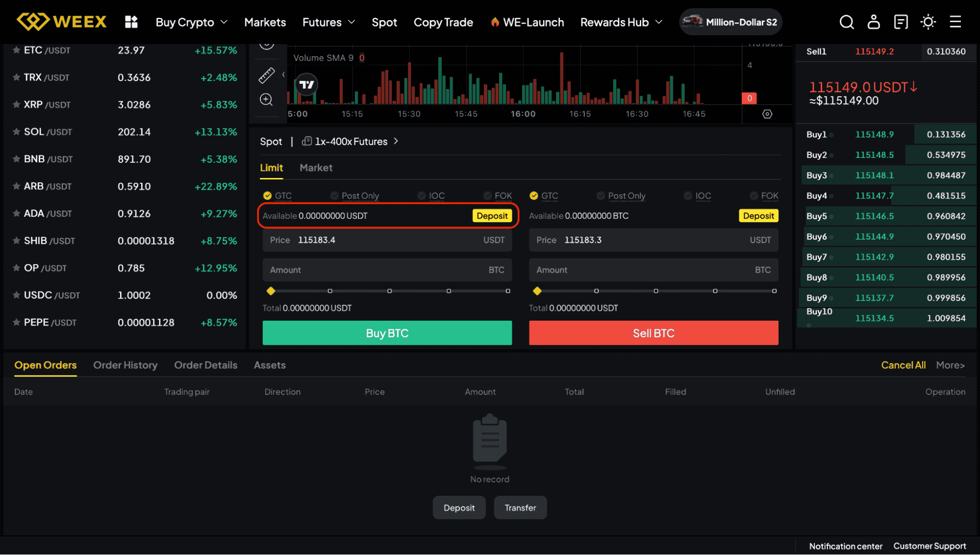Screen dimensions: 980x555
Task: Switch to the Market order tab
Action: coord(316,168)
